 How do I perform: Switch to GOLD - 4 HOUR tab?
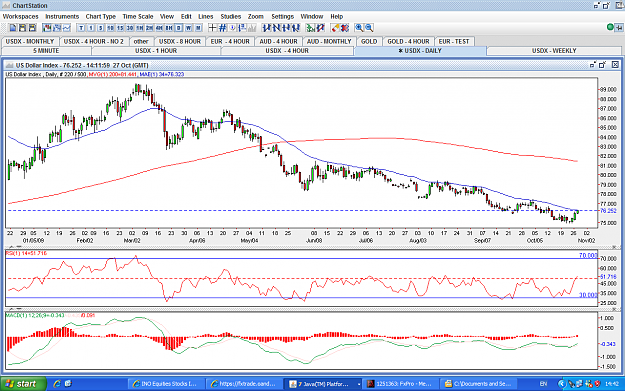coord(408,41)
